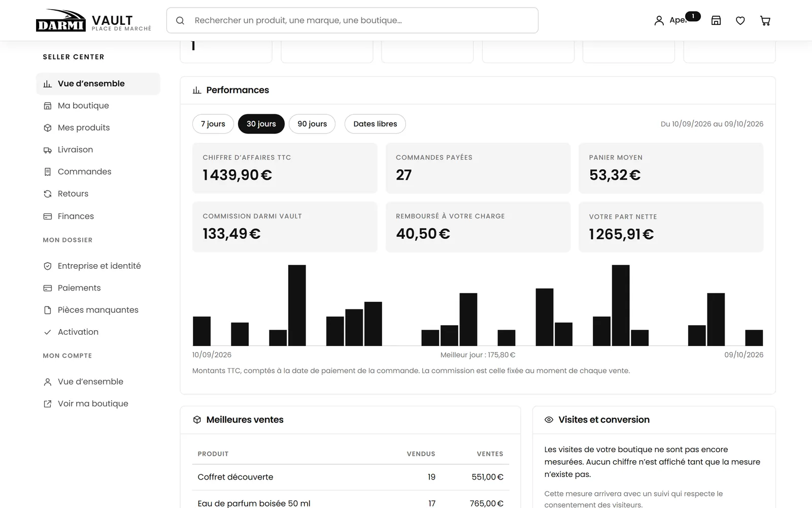This screenshot has width=812, height=508.
Task: Open the Activation page
Action: [x=98, y=332]
